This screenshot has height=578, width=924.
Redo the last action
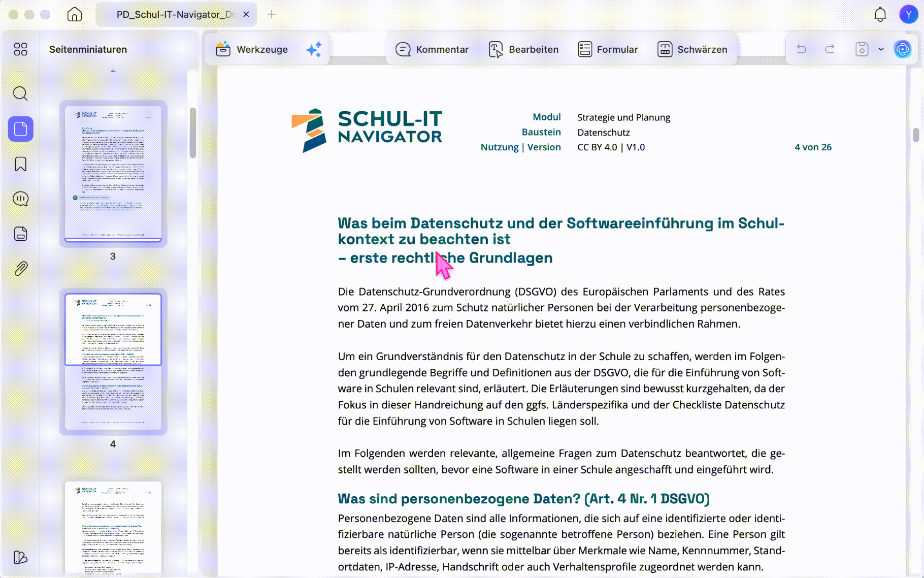click(830, 49)
